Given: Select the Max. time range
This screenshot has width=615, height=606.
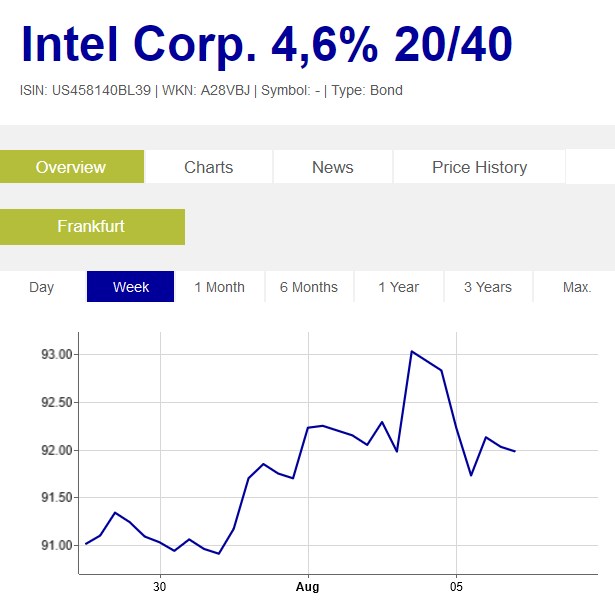Looking at the screenshot, I should (577, 287).
